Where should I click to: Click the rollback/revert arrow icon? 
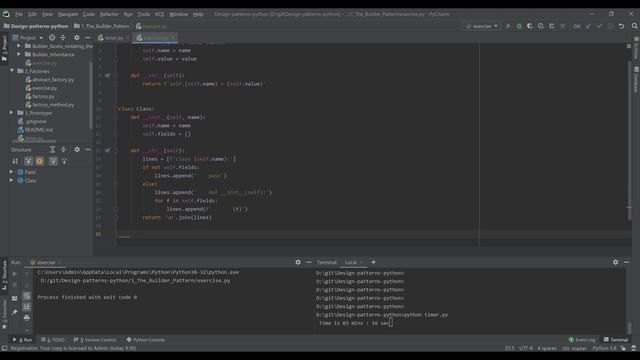click(x=621, y=26)
